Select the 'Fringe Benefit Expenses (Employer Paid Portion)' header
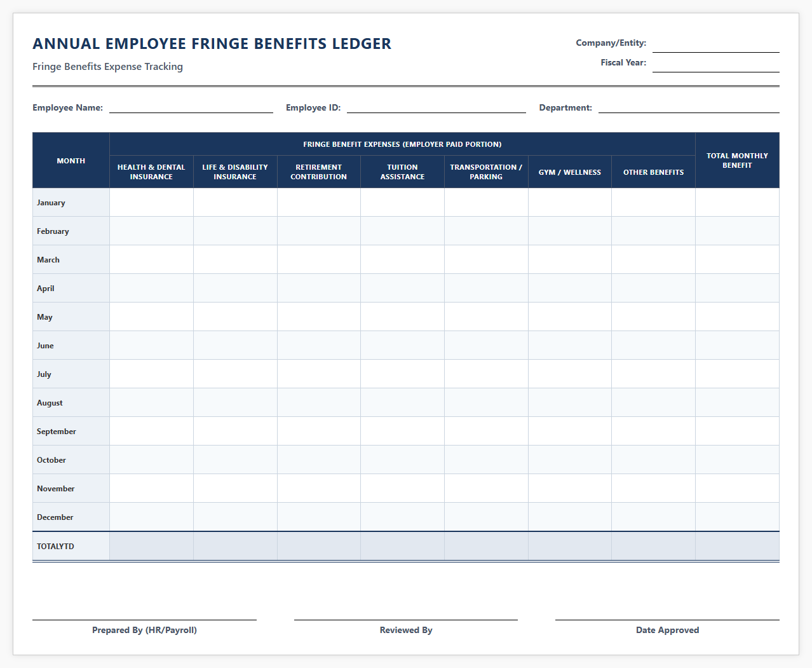Image resolution: width=812 pixels, height=668 pixels. [402, 144]
